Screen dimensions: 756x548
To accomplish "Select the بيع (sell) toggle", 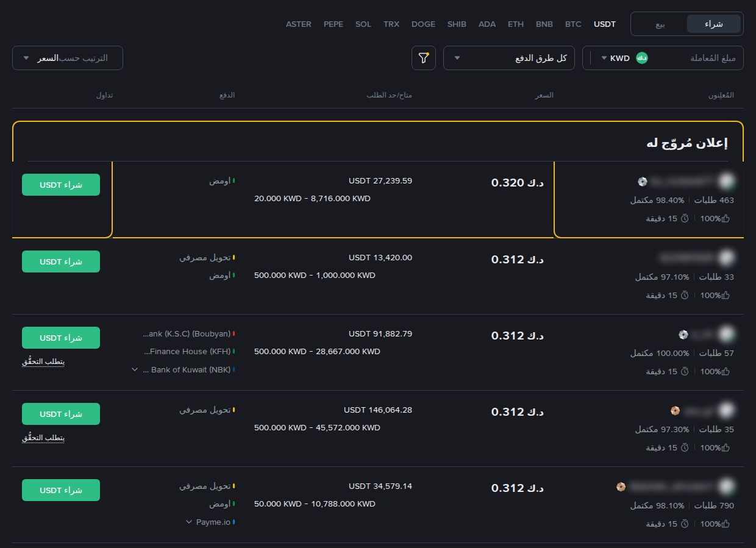I will pyautogui.click(x=660, y=24).
